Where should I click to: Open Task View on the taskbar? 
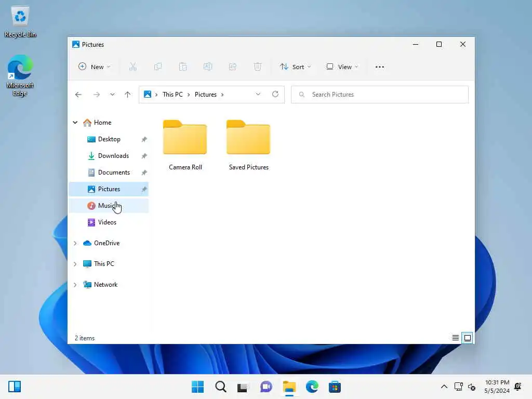click(243, 387)
